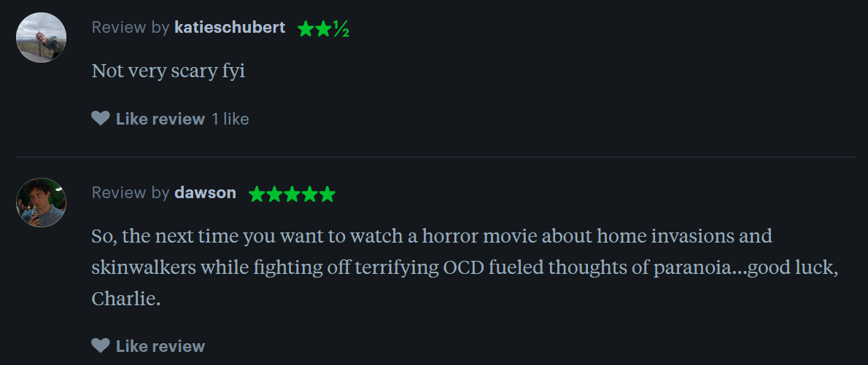Click "Review by" label before dawson
The image size is (868, 365).
[x=131, y=193]
